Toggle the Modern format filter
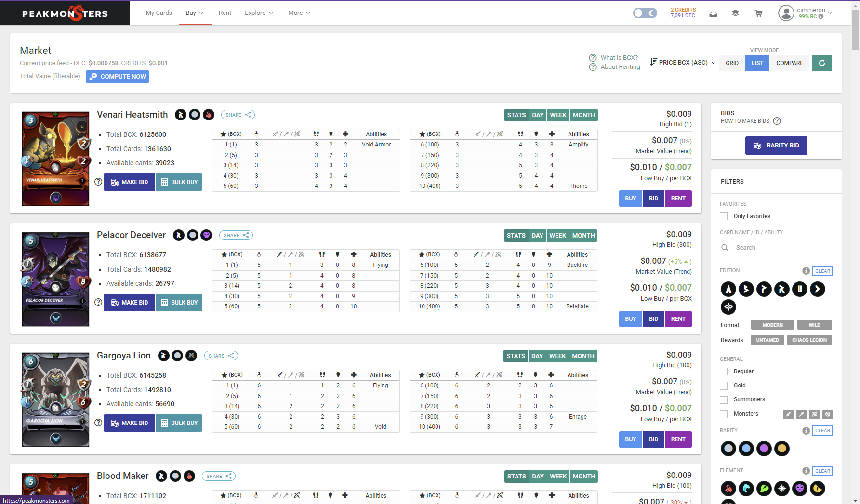 point(773,325)
